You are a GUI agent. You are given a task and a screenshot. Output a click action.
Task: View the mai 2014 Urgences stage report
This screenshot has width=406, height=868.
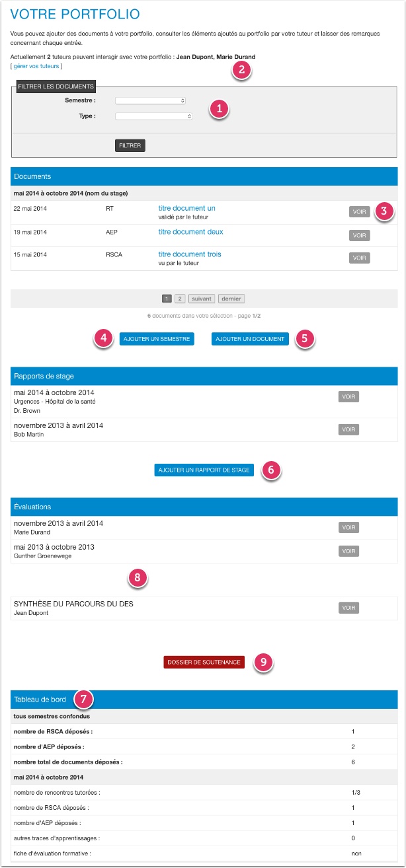tap(348, 397)
